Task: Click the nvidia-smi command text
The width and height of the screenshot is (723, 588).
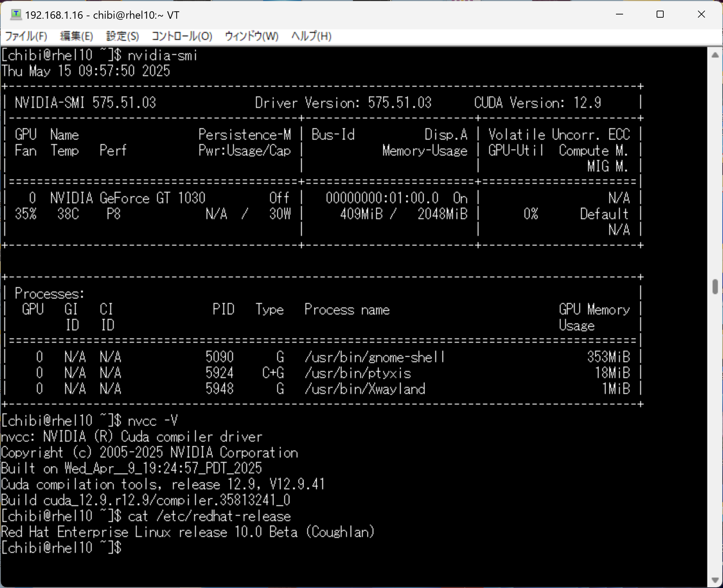Action: click(162, 55)
